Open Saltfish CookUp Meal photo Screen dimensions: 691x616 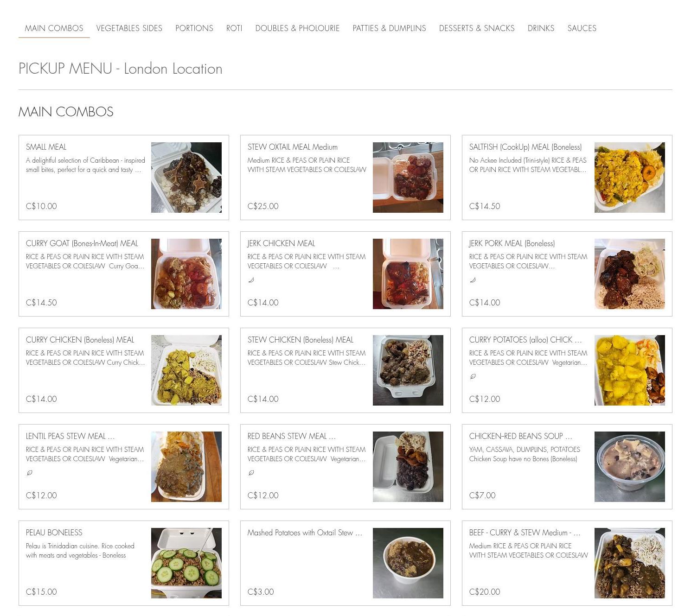(630, 178)
